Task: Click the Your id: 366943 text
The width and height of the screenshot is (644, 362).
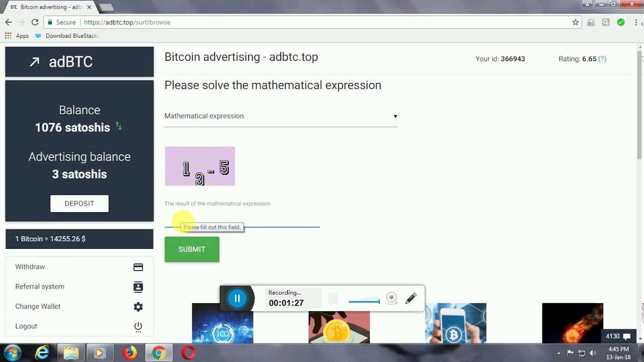Action: 500,59
